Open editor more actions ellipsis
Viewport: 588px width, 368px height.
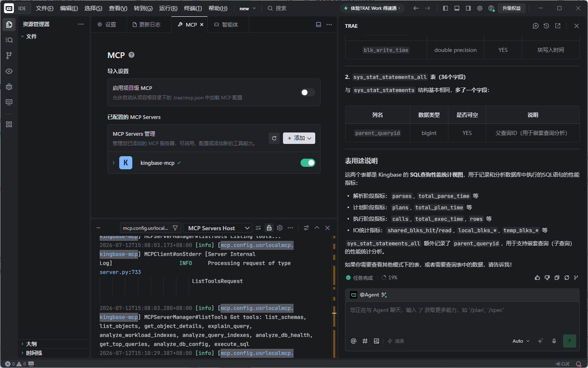pos(329,25)
